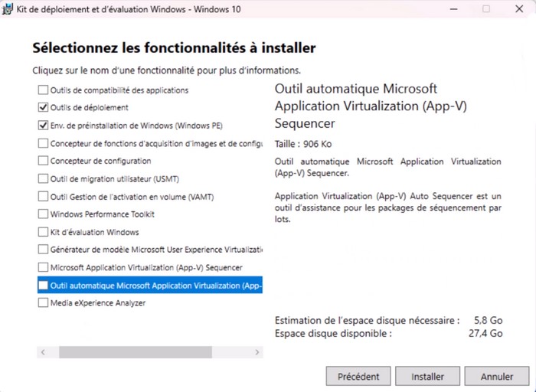Screen dimensions: 536x392
Task: Check the Outils de compatibilité des applications box
Action: click(43, 90)
